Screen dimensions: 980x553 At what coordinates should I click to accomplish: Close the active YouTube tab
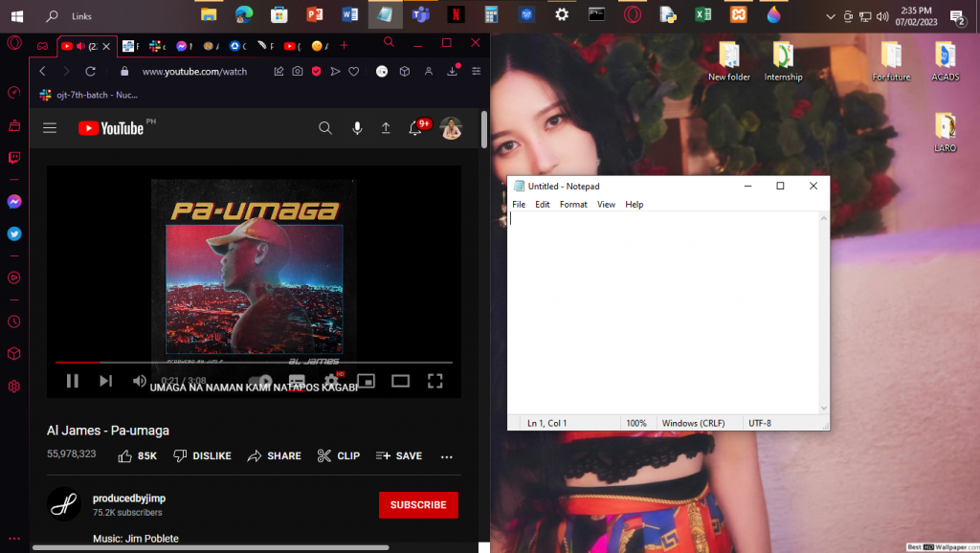point(106,46)
